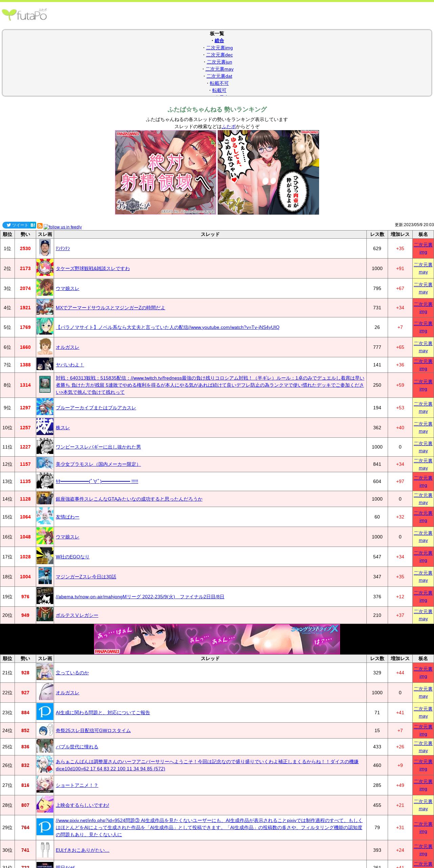This screenshot has width=434, height=868.
Task: Open 転載可 board link
Action: tap(219, 90)
